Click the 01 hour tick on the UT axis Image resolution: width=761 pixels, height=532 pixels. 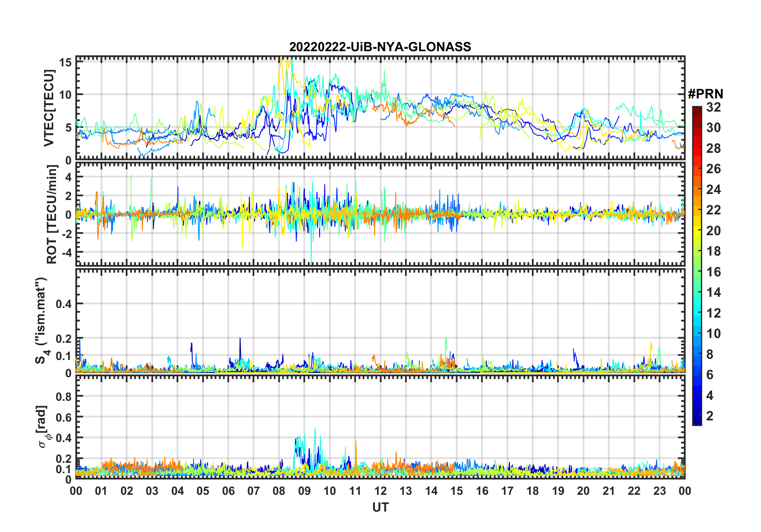point(101,491)
